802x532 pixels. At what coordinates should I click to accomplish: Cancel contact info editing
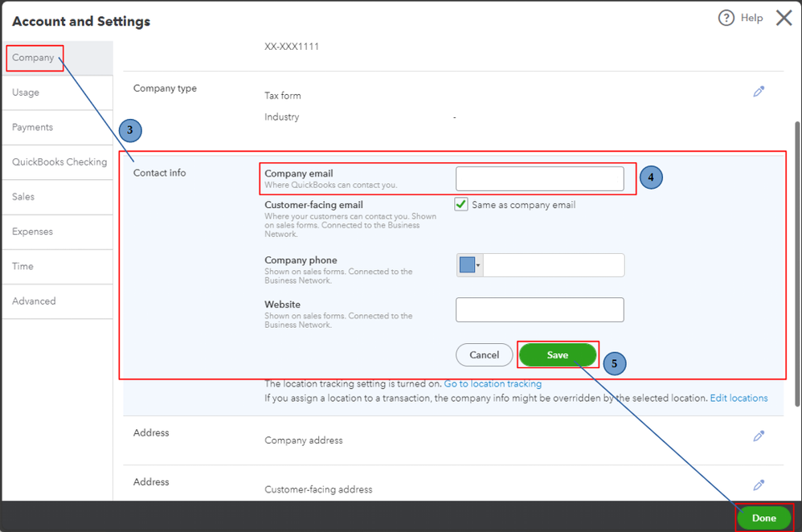tap(484, 355)
